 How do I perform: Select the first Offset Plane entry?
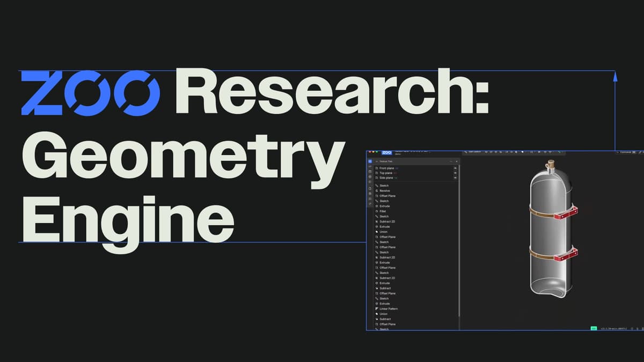(x=387, y=196)
